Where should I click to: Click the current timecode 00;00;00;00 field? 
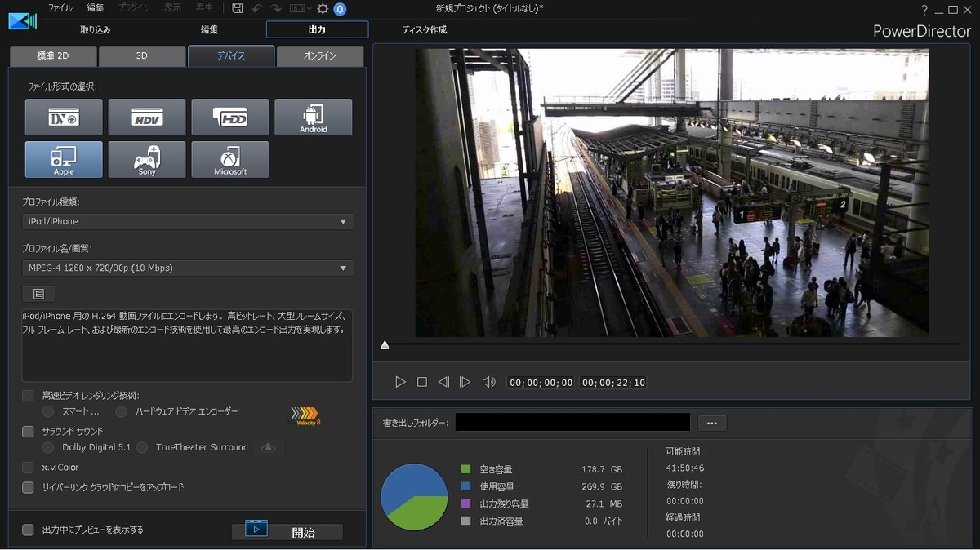click(x=541, y=382)
